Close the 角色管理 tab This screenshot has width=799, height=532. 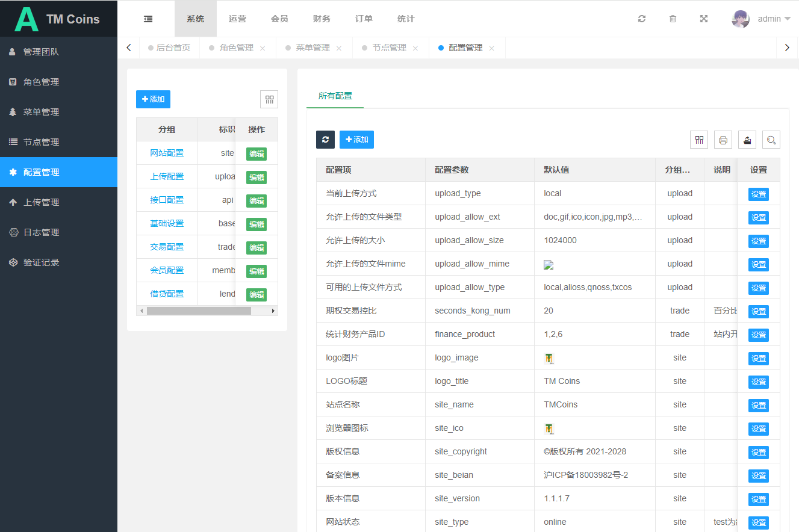[263, 48]
